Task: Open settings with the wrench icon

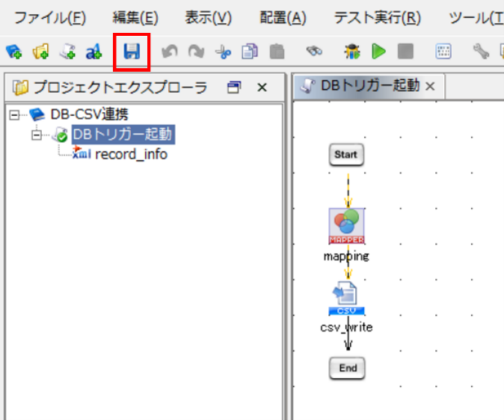Action: point(481,52)
